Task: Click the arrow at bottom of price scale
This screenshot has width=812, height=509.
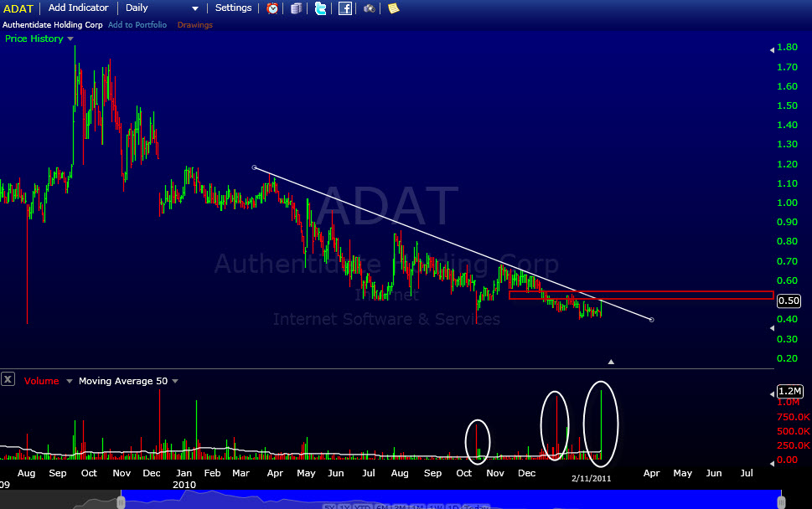Action: [x=772, y=328]
